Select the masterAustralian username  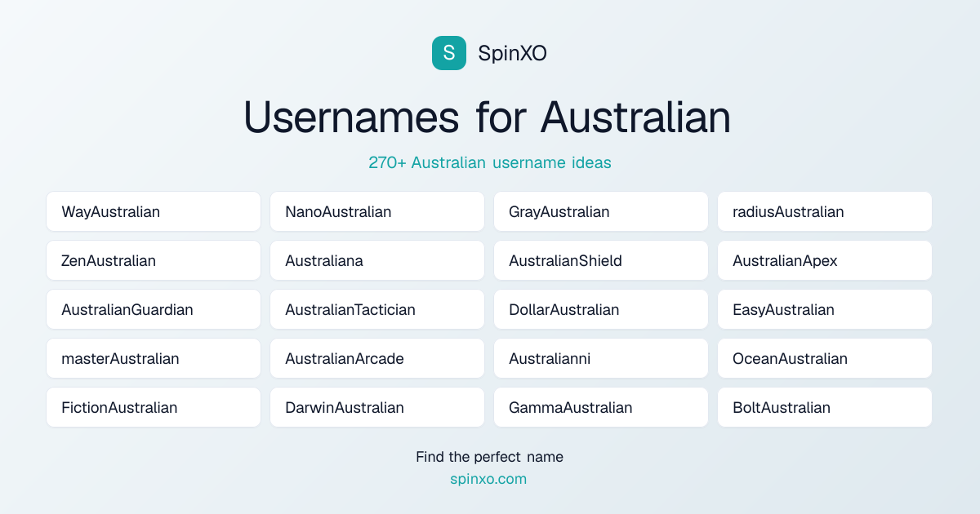[154, 358]
